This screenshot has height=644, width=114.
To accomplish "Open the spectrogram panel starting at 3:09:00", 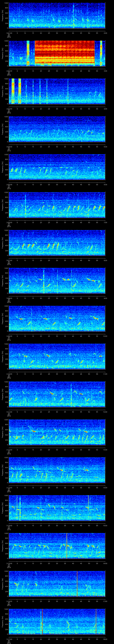I will 57,318.
